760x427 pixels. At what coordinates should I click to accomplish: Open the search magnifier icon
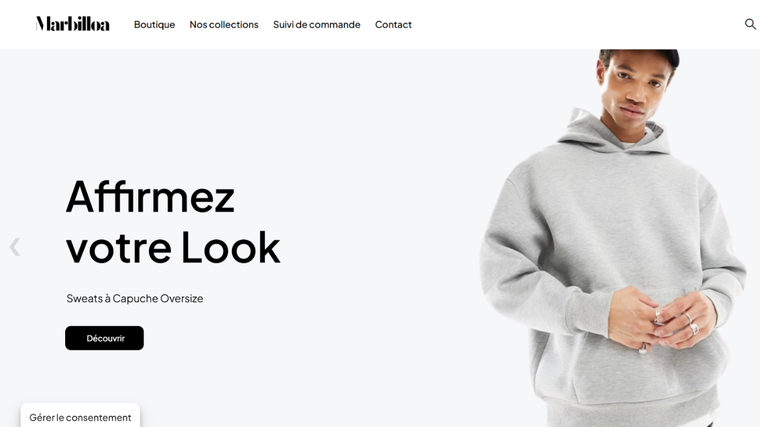750,24
